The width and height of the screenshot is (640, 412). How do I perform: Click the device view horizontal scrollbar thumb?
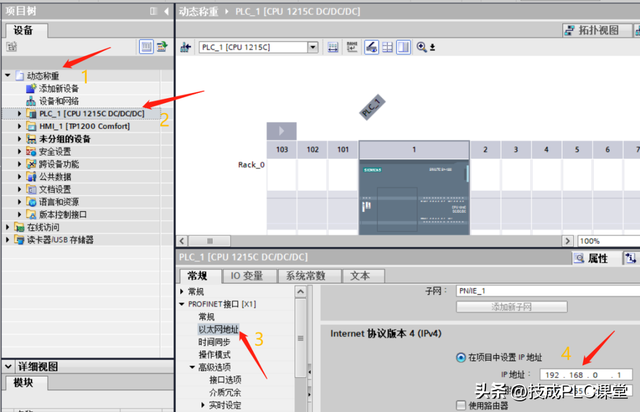pos(209,241)
